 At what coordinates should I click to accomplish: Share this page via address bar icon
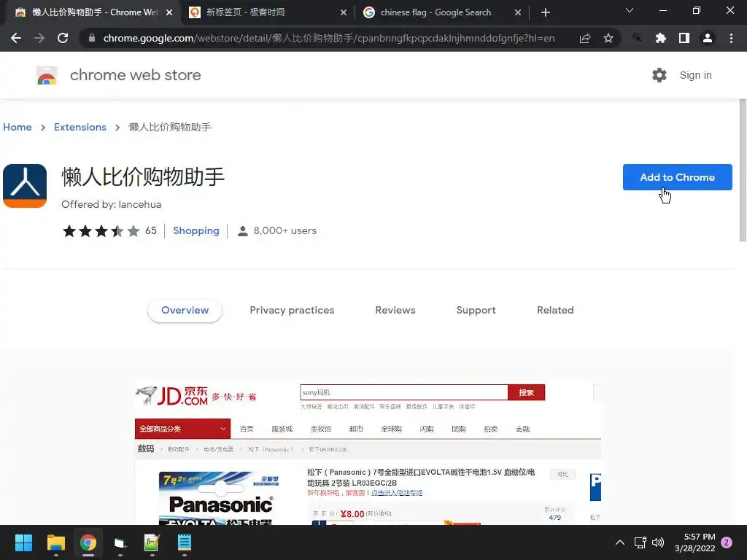(585, 38)
